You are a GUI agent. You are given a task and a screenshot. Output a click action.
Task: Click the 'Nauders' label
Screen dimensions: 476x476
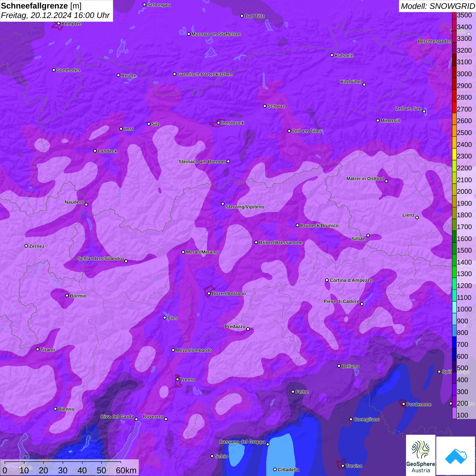[74, 202]
